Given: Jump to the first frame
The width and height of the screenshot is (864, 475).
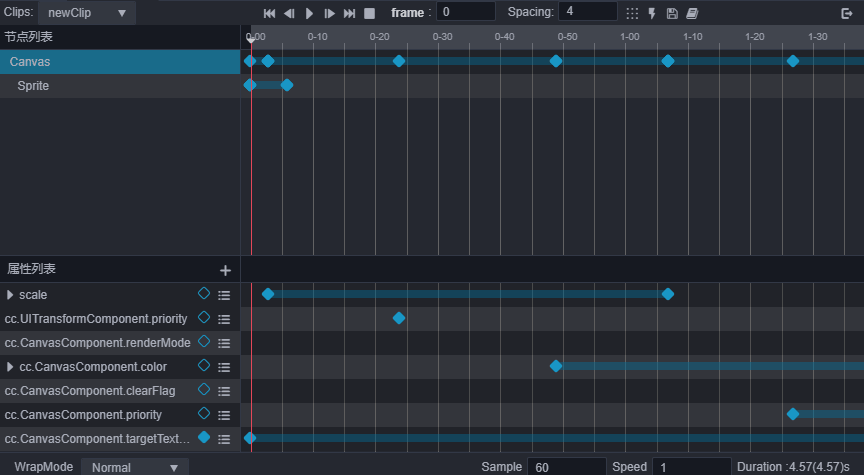Looking at the screenshot, I should [x=269, y=13].
